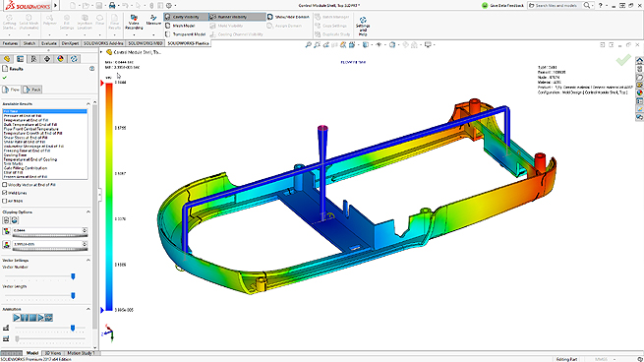Open the Help dropdown arrow in title bar
644x362 pixels.
click(607, 5)
